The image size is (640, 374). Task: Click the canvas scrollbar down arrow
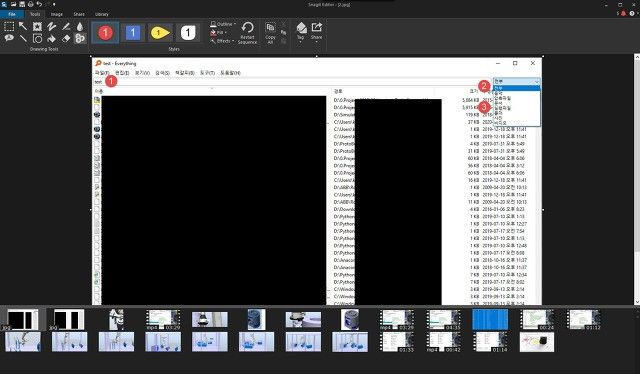click(x=637, y=303)
